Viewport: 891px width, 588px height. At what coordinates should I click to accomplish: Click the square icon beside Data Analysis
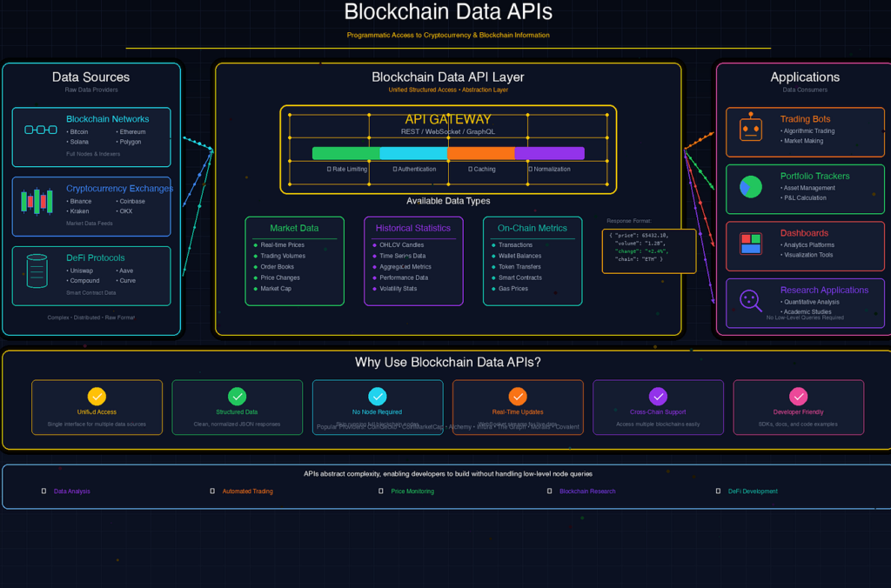(44, 491)
